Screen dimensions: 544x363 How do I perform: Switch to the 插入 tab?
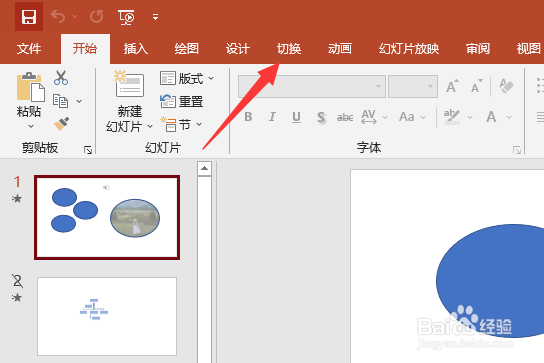[136, 49]
